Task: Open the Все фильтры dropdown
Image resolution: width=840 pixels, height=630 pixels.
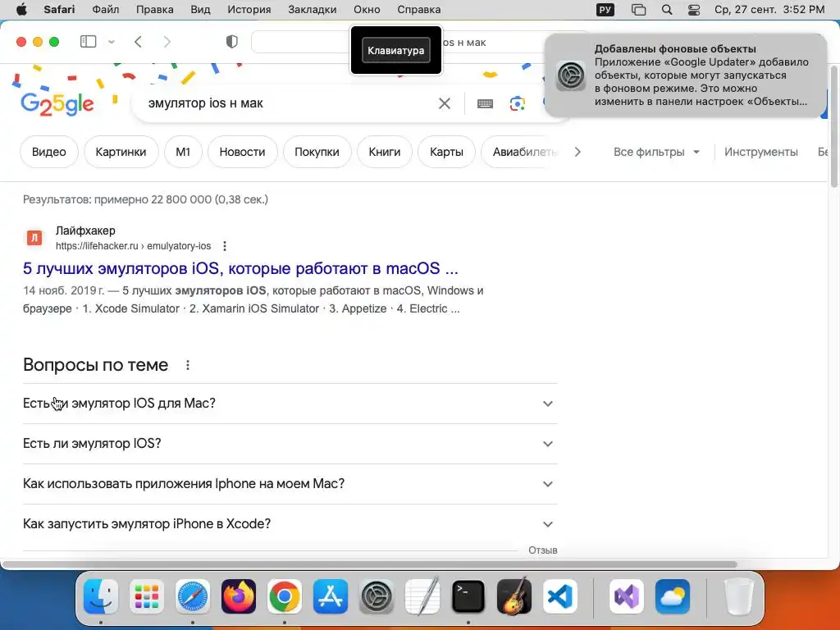Action: pos(656,152)
